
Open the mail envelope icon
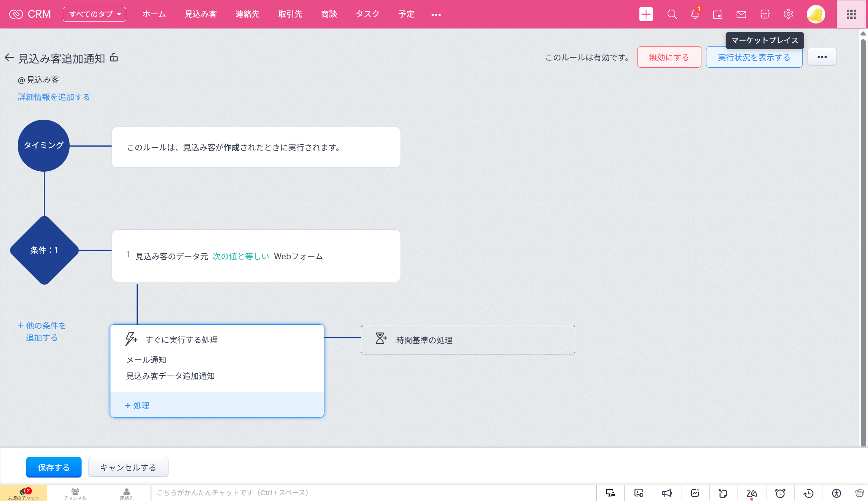[741, 14]
